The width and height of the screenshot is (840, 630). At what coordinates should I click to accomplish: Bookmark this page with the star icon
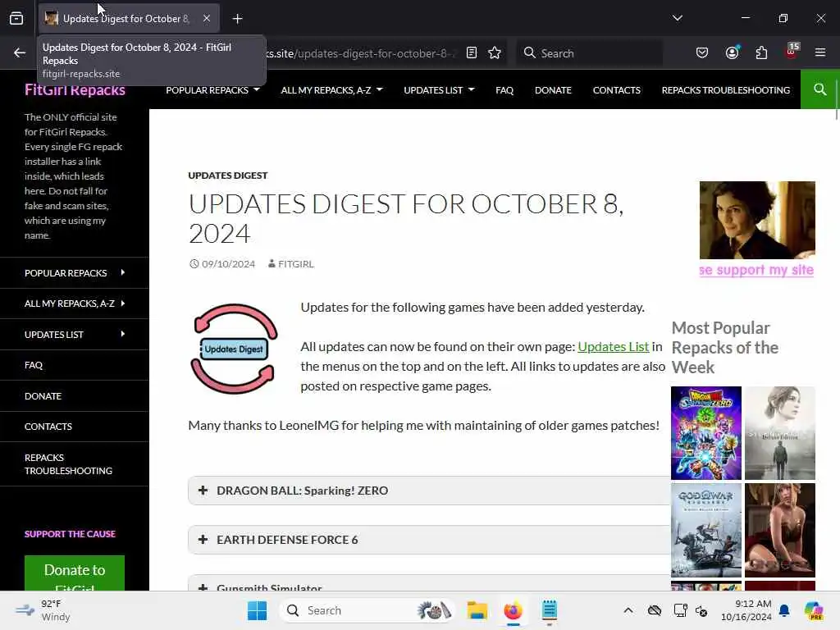[x=495, y=52]
